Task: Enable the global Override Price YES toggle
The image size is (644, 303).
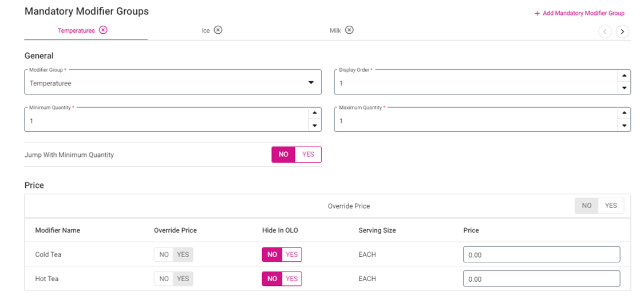Action: pyautogui.click(x=611, y=206)
